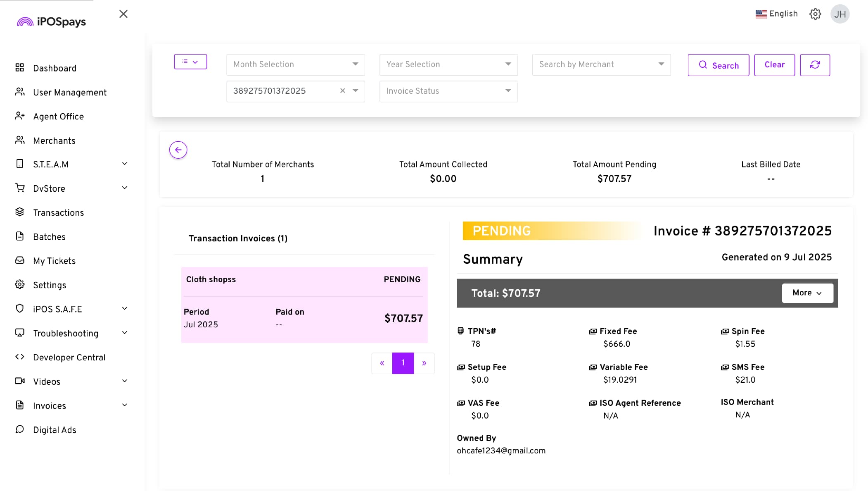Viewport: 868px width, 491px height.
Task: Close the sidebar with X icon
Action: (x=123, y=14)
